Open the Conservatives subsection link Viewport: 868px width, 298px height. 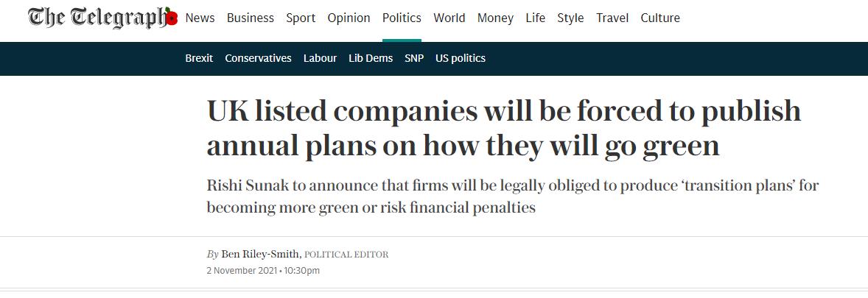[258, 58]
